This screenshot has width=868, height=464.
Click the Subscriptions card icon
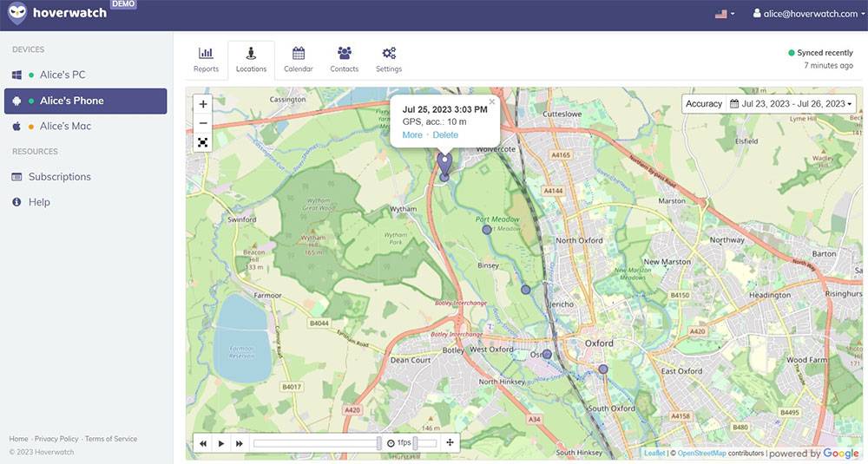tap(16, 177)
